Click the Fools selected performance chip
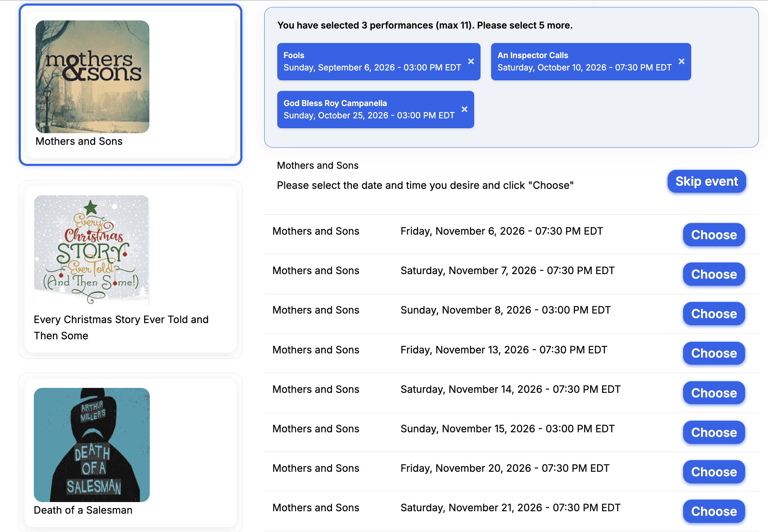 pyautogui.click(x=379, y=62)
